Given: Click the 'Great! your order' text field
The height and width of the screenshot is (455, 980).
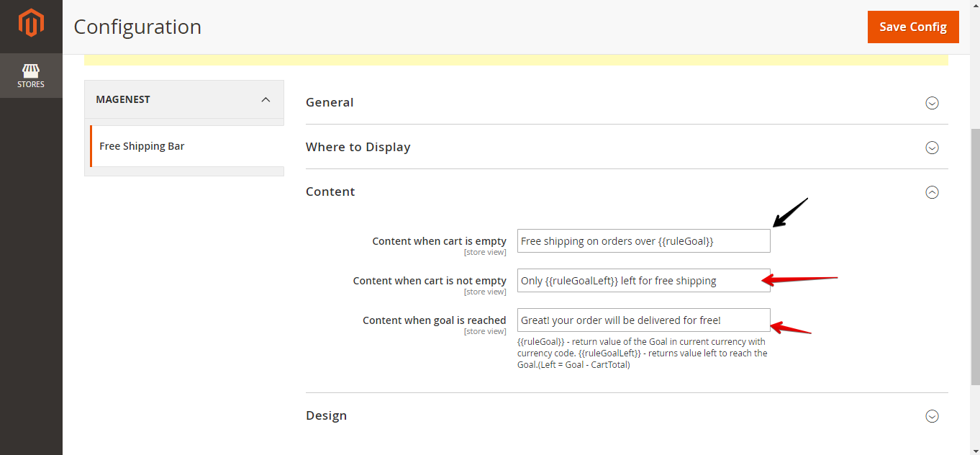Looking at the screenshot, I should click(643, 320).
